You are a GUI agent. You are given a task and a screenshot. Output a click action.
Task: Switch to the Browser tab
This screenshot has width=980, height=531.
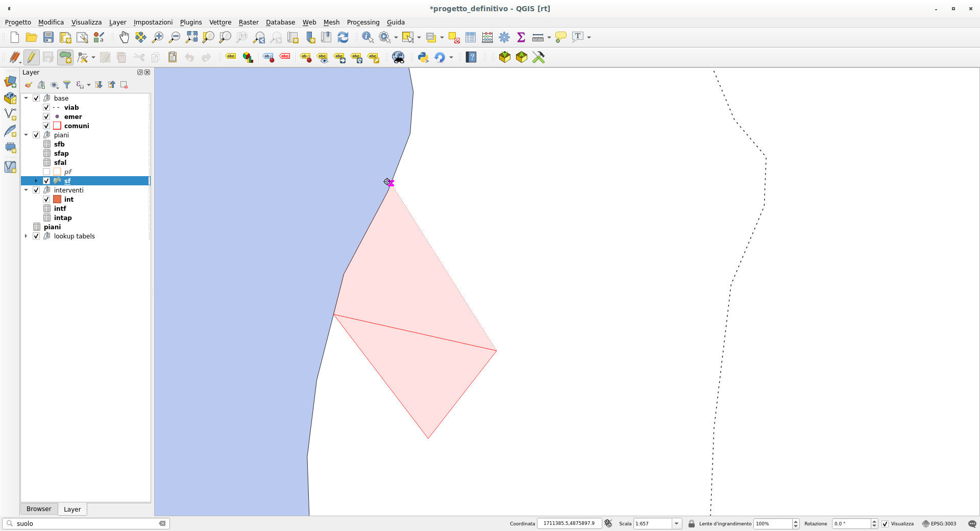(39, 509)
